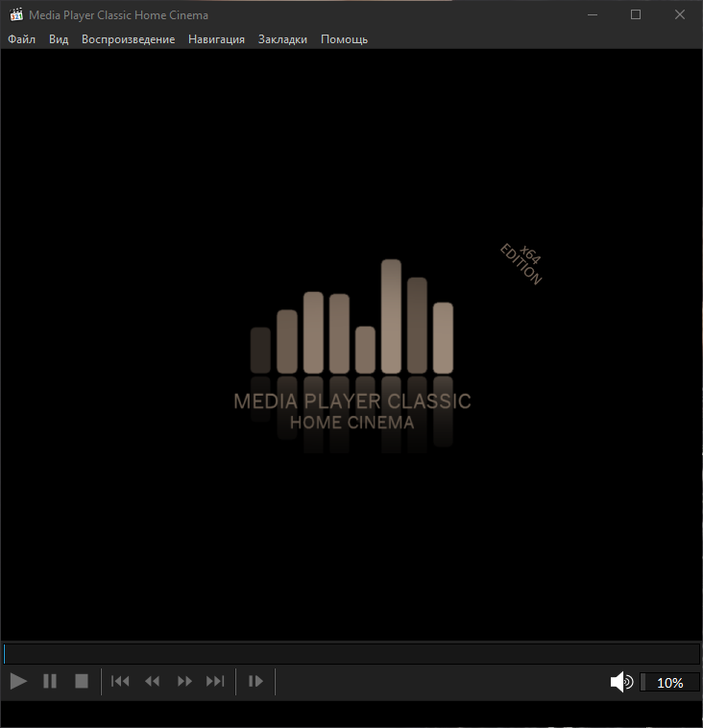Click the MPC-HC app icon in the title bar
Screen dimensions: 703x728
click(16, 14)
